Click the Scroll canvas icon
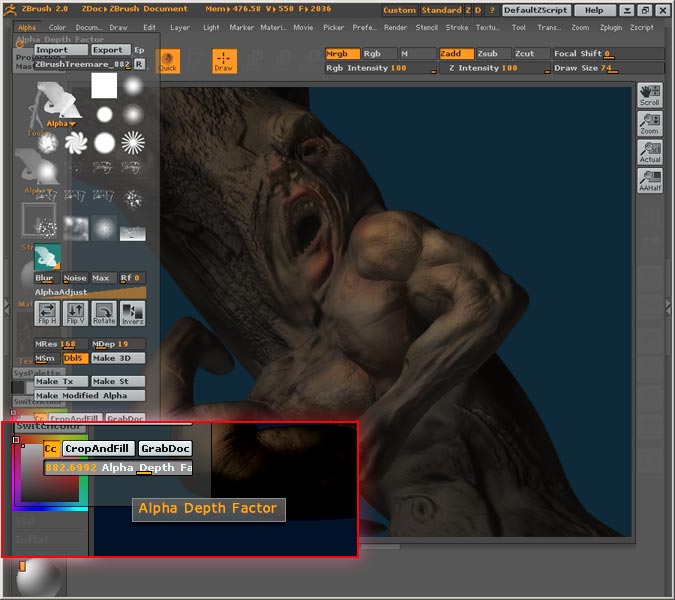 tap(649, 96)
